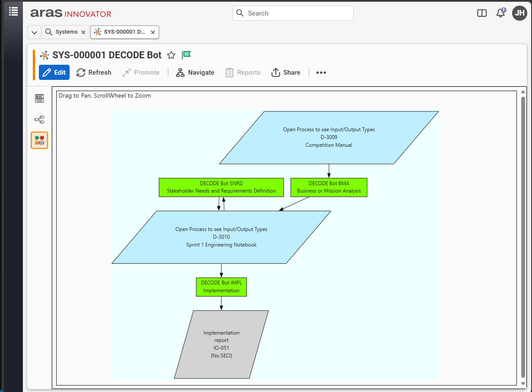Switch to the Systems tab
Screen dimensions: 532x392
tap(62, 32)
